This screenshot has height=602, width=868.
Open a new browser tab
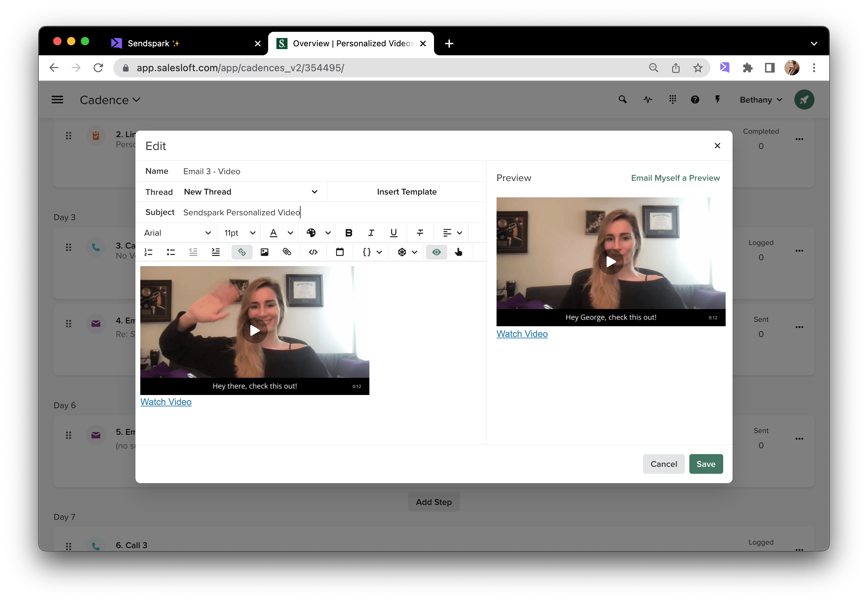(449, 44)
